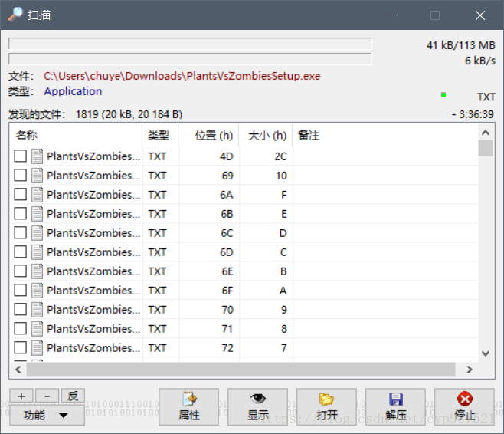Check the box for the row at position 6D
This screenshot has height=434, width=504.
pos(20,252)
